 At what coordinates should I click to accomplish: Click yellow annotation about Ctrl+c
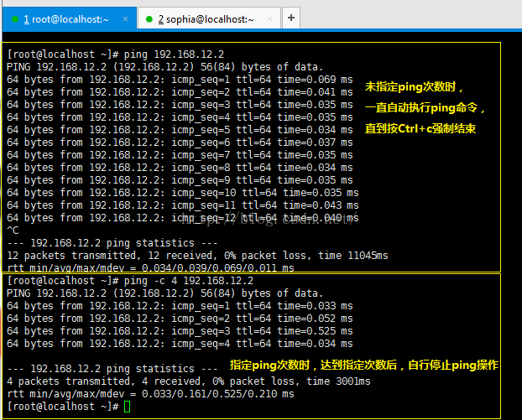(420, 128)
